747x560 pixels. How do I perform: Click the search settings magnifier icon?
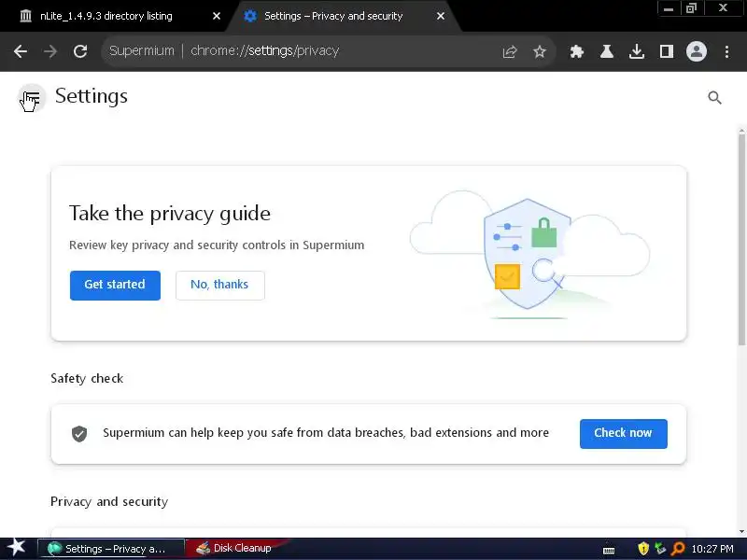(714, 98)
